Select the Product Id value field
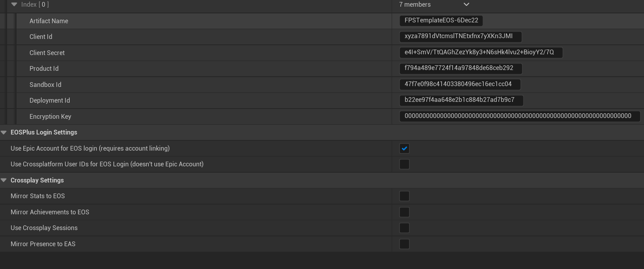This screenshot has width=644, height=269. [461, 68]
